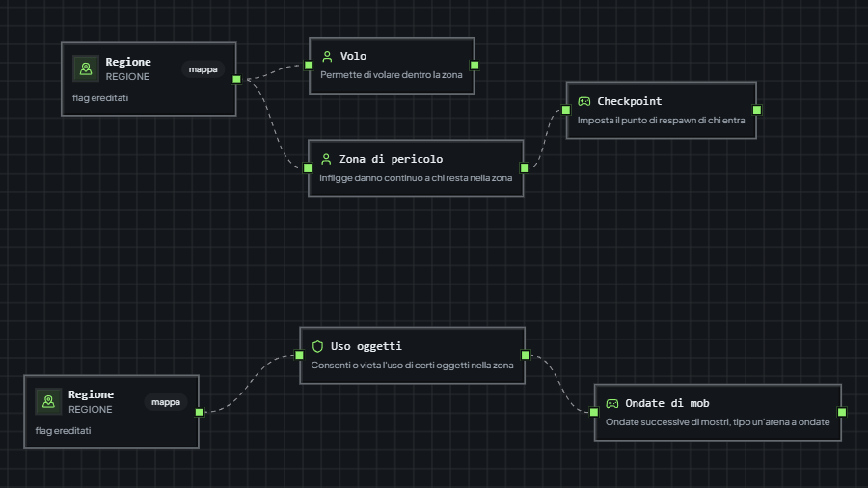Click the output port of Uso oggetti
The image size is (868, 488).
(x=526, y=355)
